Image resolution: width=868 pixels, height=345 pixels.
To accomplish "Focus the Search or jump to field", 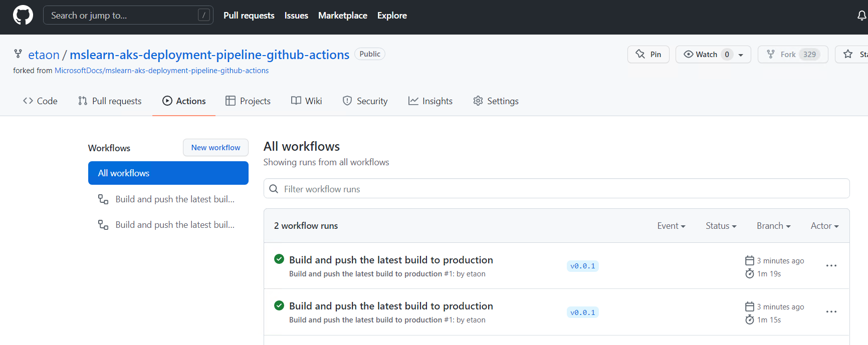I will [128, 16].
